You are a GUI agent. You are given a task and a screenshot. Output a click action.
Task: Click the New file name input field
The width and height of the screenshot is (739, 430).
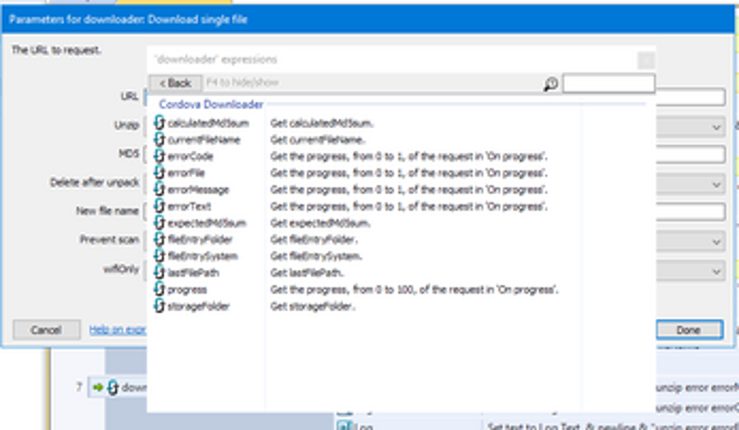pyautogui.click(x=690, y=212)
